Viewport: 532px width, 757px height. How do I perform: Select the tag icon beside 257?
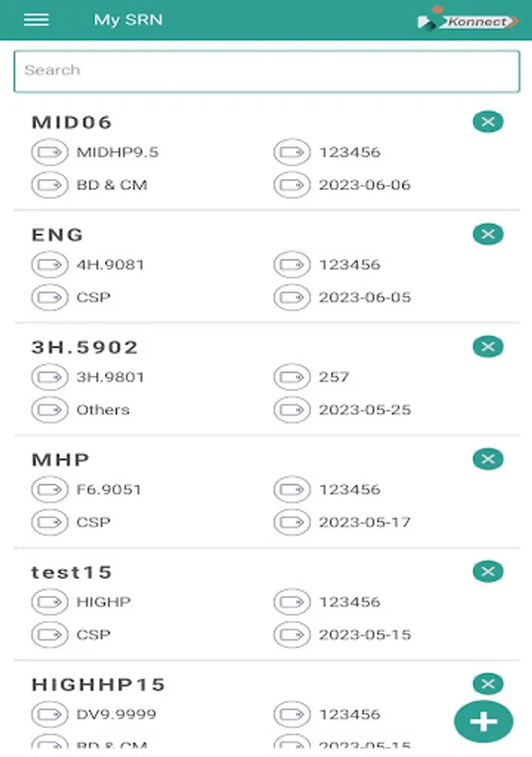tap(292, 377)
